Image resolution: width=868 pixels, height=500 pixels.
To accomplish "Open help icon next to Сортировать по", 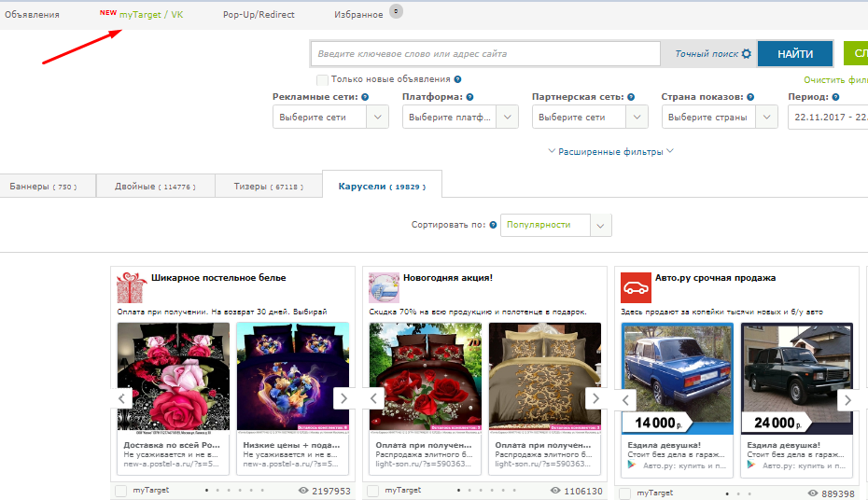I will click(493, 225).
